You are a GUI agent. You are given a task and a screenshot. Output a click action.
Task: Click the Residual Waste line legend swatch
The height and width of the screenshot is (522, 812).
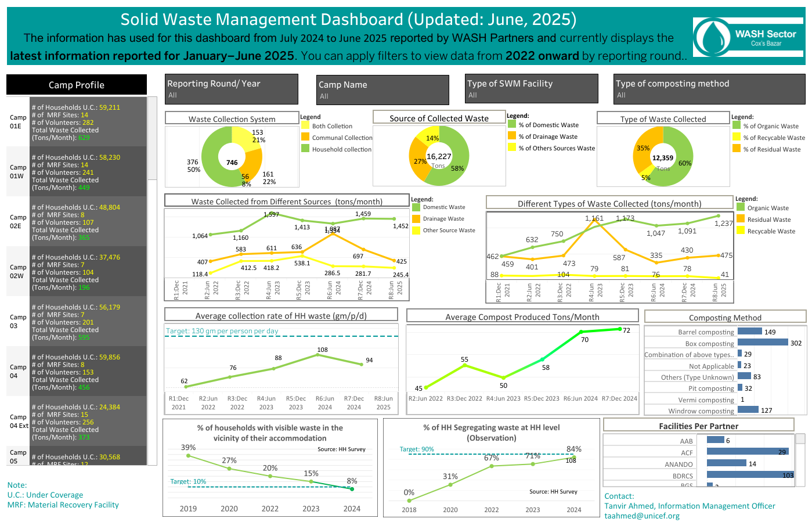741,219
